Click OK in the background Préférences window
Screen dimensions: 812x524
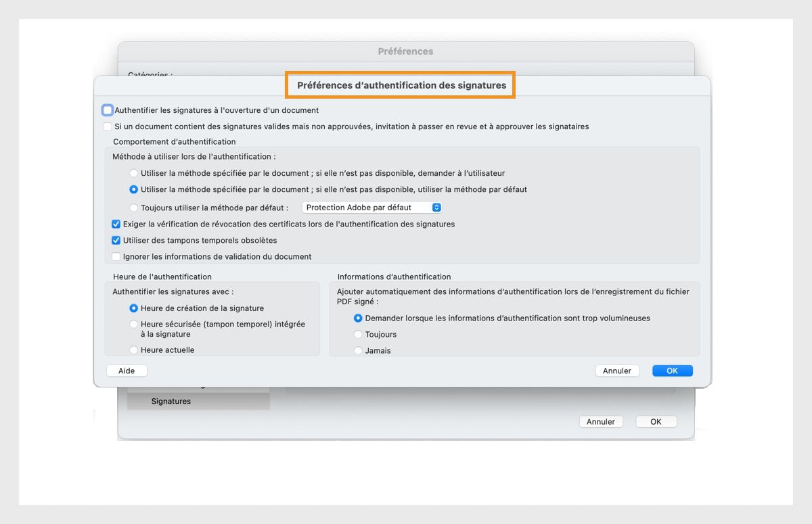point(656,421)
